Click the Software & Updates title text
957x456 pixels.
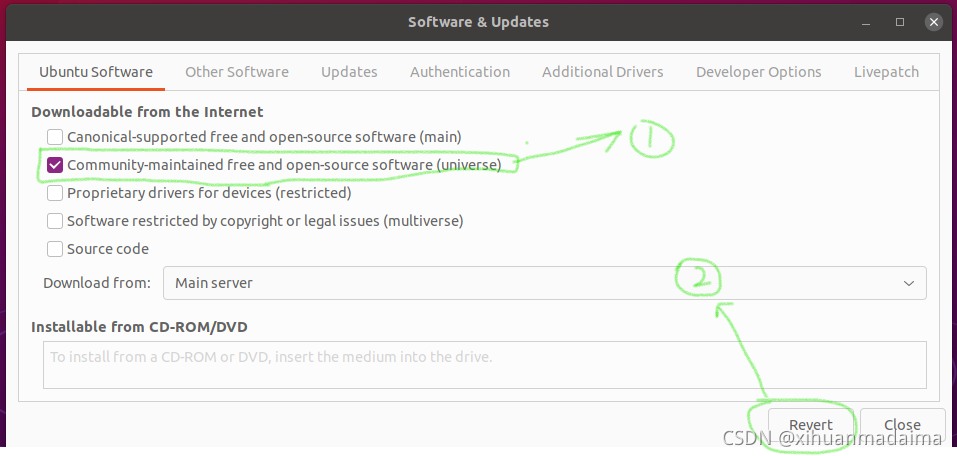pyautogui.click(x=478, y=22)
